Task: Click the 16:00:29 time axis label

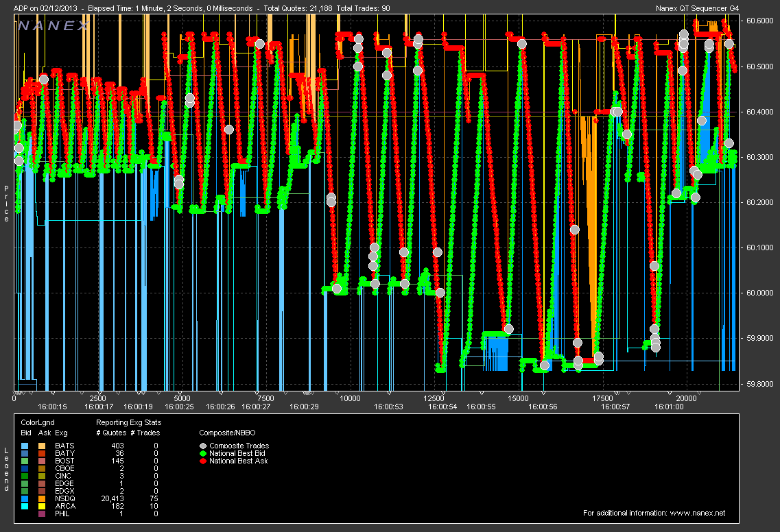Action: pos(304,407)
